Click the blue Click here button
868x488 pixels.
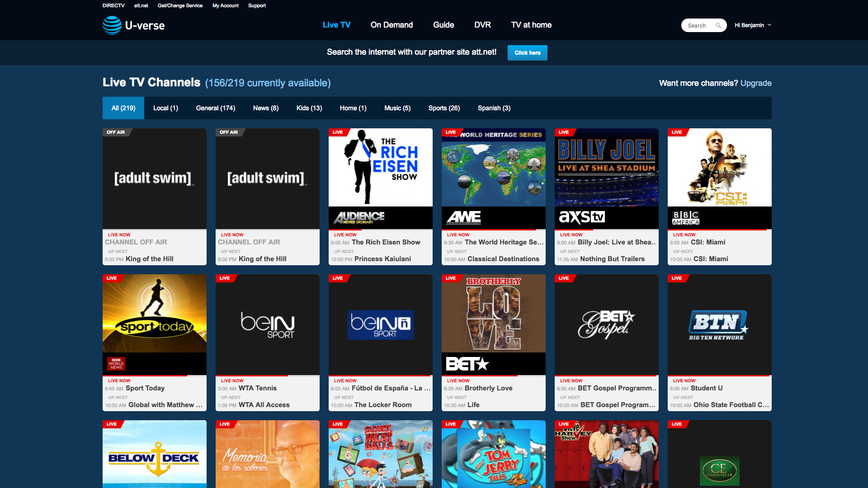[527, 53]
